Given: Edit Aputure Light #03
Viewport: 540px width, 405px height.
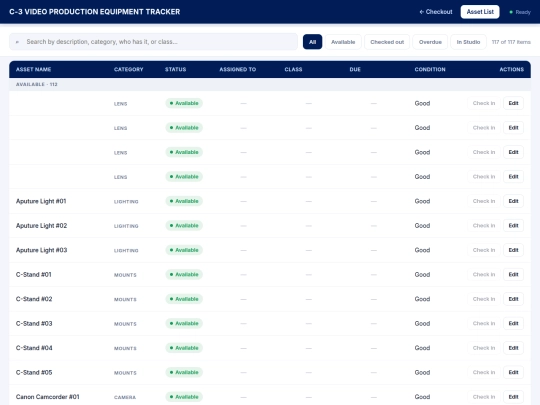Looking at the screenshot, I should (x=513, y=250).
